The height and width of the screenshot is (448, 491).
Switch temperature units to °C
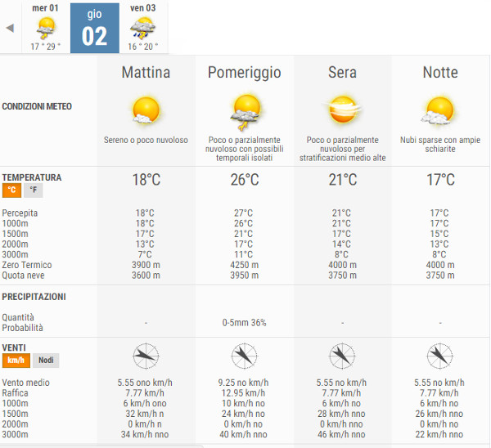coord(11,190)
